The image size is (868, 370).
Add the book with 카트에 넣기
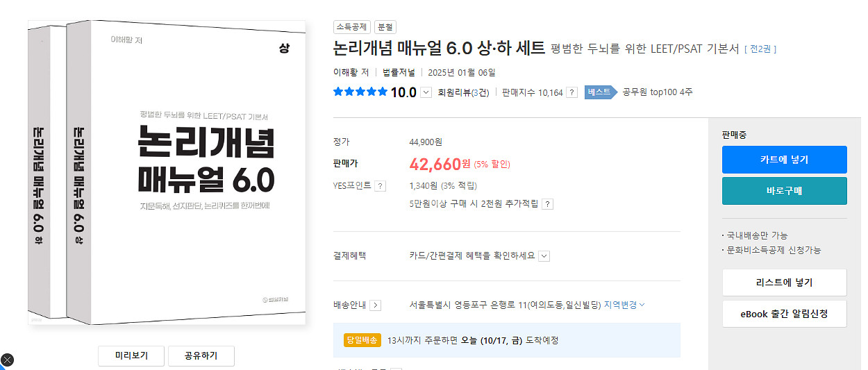click(x=784, y=160)
